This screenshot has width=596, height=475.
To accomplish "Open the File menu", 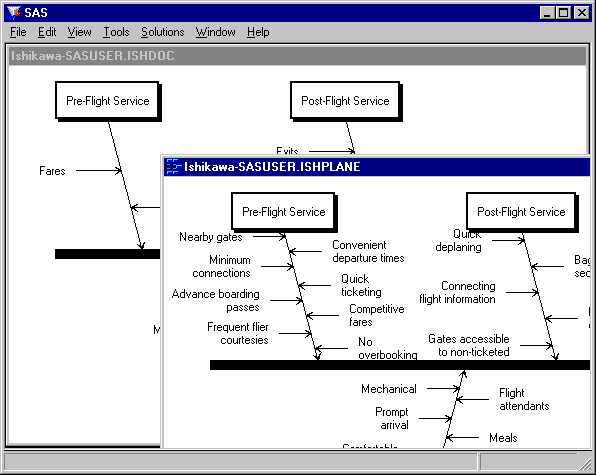I will (18, 32).
